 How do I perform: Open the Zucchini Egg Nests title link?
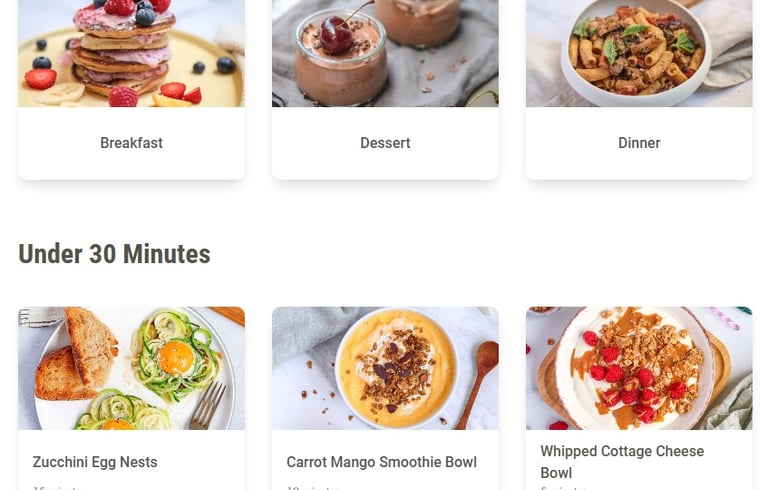pyautogui.click(x=95, y=462)
